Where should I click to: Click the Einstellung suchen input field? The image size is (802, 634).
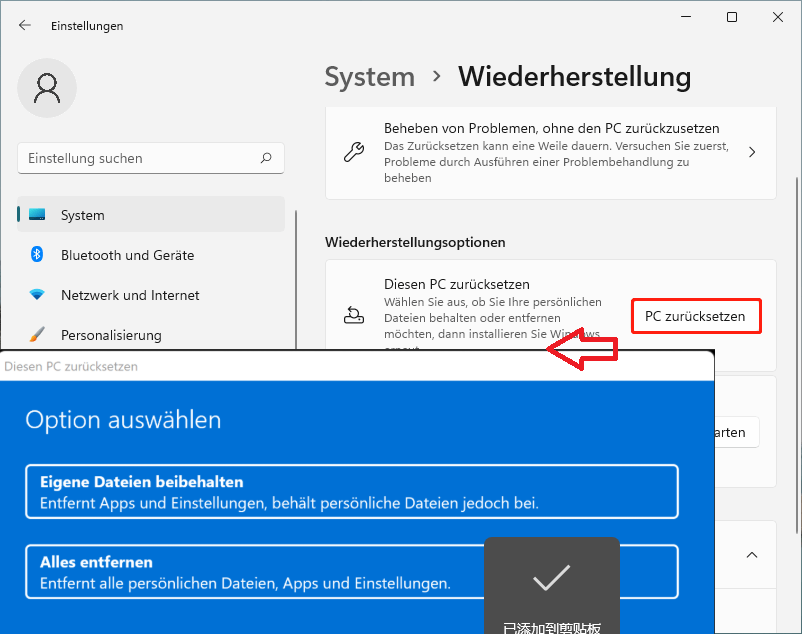point(140,158)
